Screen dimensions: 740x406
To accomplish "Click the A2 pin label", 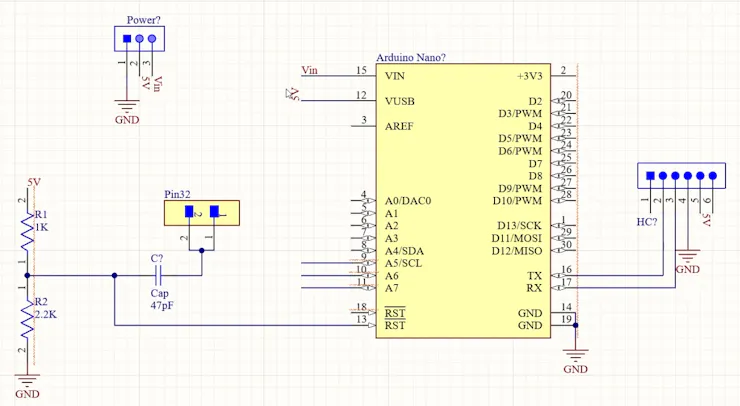I will tap(391, 226).
